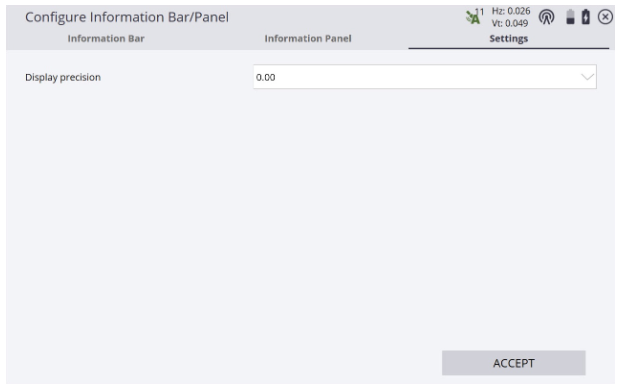Select the 0.00 value text in the precision field
The image size is (619, 389).
tap(265, 77)
